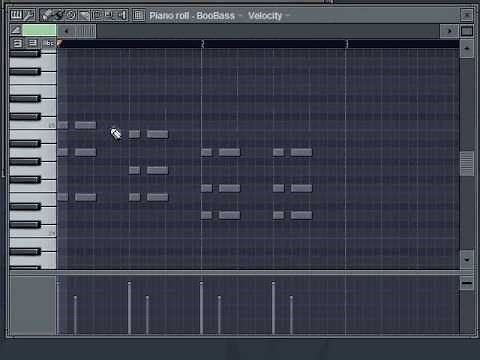This screenshot has height=360, width=480.
Task: Click the last short velocity bar in bar 2
Action: [x=291, y=315]
